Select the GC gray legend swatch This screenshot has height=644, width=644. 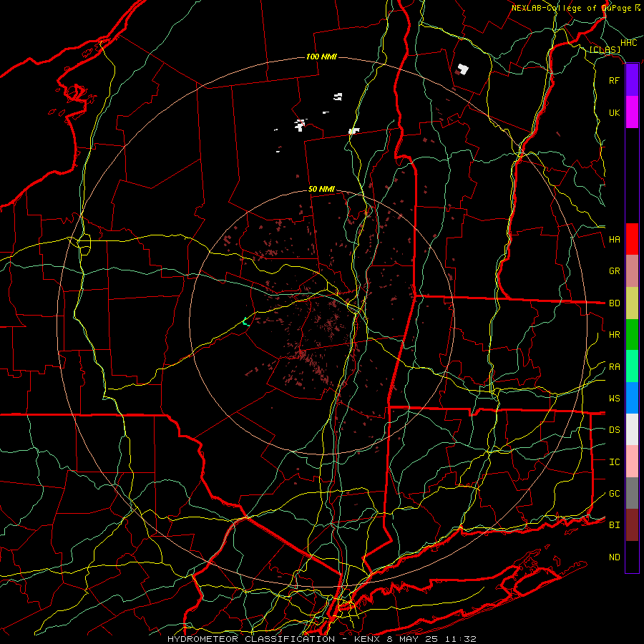point(632,493)
